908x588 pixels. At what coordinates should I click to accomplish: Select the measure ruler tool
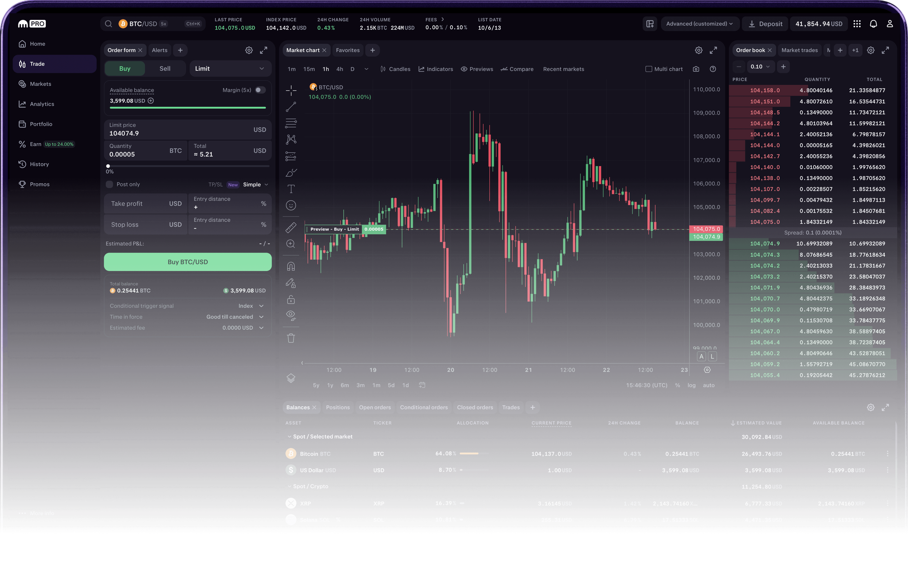[291, 227]
